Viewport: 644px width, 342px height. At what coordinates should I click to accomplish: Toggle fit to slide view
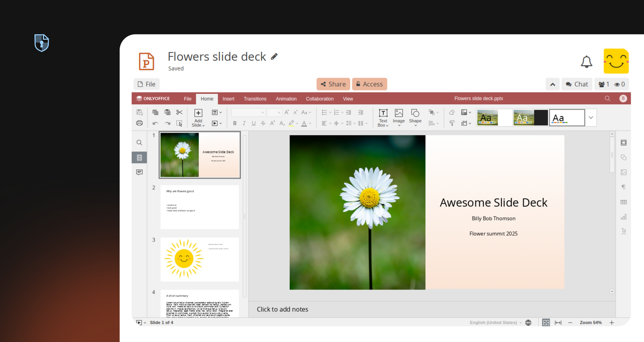tap(546, 322)
